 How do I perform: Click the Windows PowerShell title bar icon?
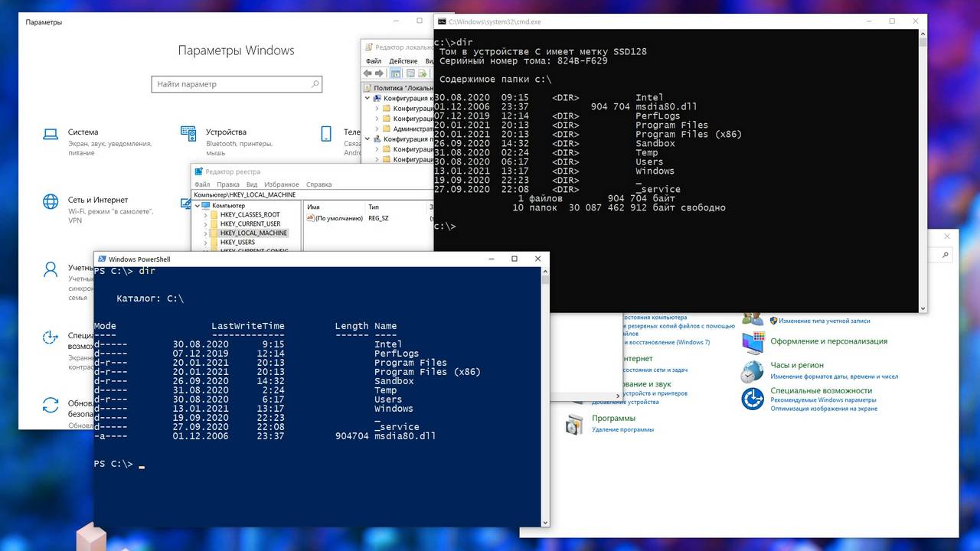(x=101, y=259)
